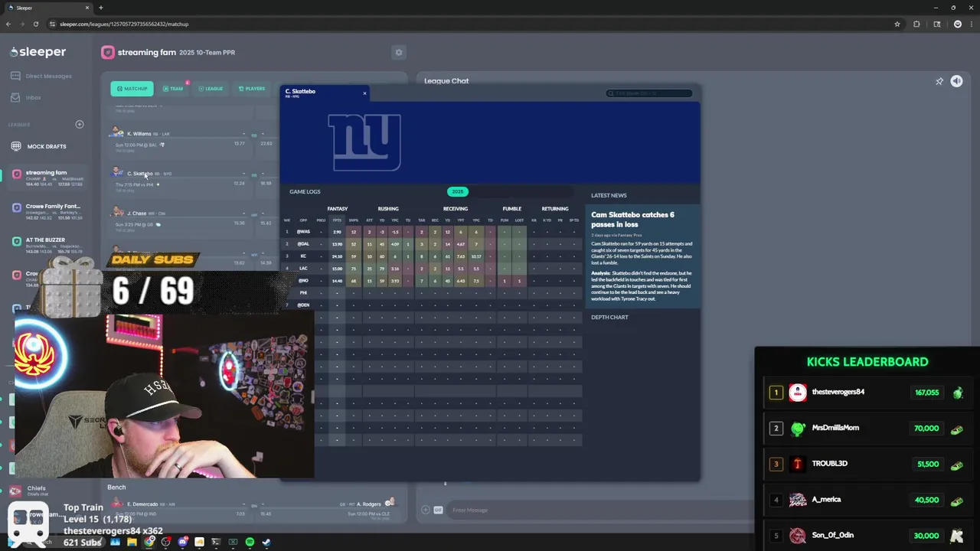Viewport: 980px width, 551px height.
Task: Open a new browser tab
Action: [100, 8]
